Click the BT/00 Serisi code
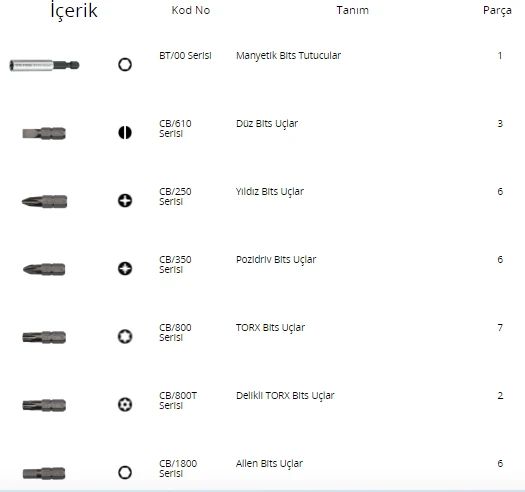 185,55
